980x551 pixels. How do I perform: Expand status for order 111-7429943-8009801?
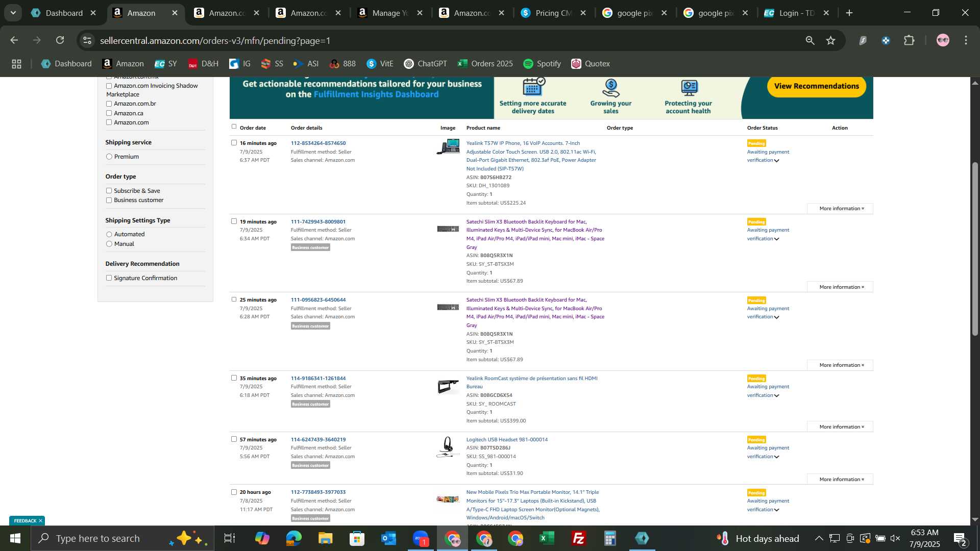pos(776,239)
